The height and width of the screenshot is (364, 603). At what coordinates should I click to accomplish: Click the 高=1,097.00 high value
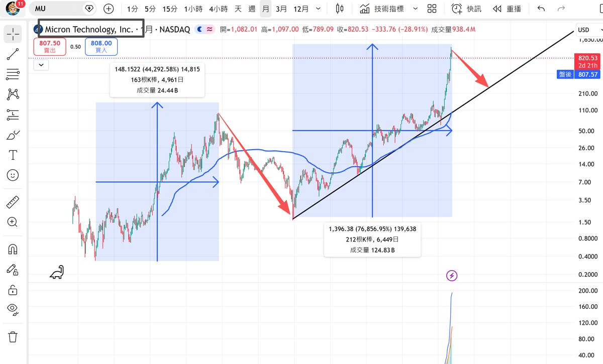click(280, 30)
